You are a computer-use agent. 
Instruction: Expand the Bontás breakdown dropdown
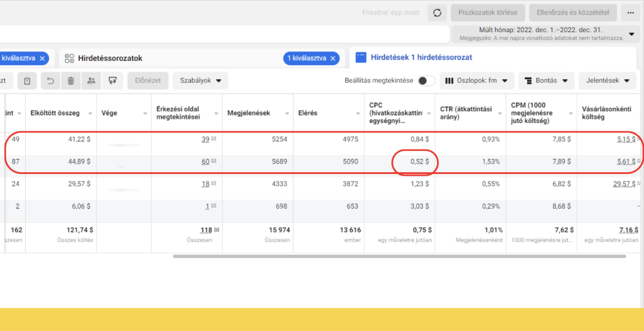coord(546,80)
